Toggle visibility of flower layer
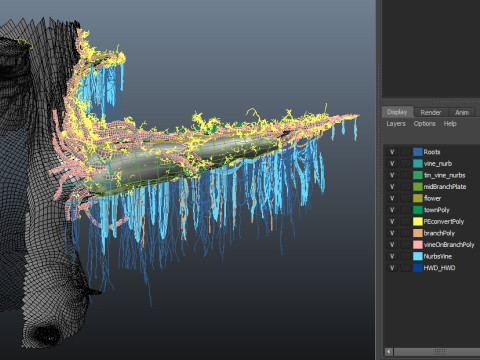The width and height of the screenshot is (480, 360). click(392, 198)
